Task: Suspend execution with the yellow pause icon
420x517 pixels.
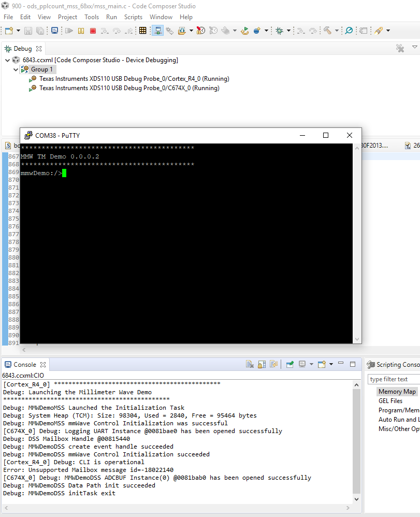Action: [81, 31]
